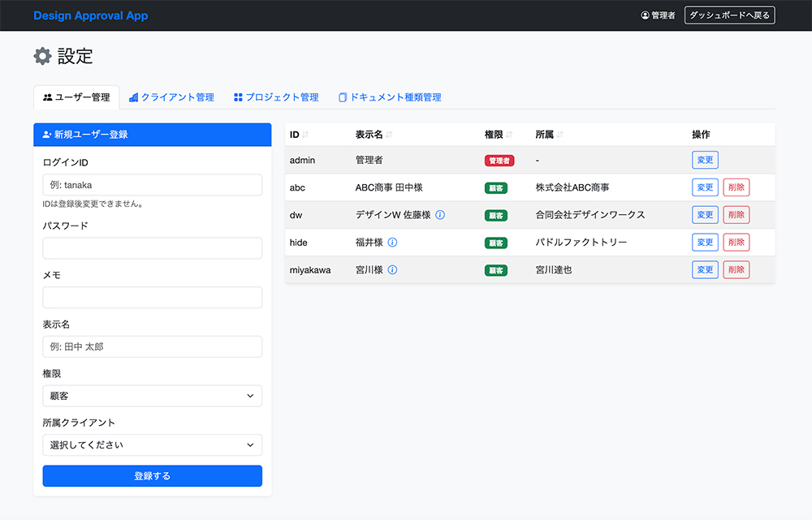Screen dimensions: 812x520
Task: Select the ドキュメント種類管理 tab
Action: point(390,97)
